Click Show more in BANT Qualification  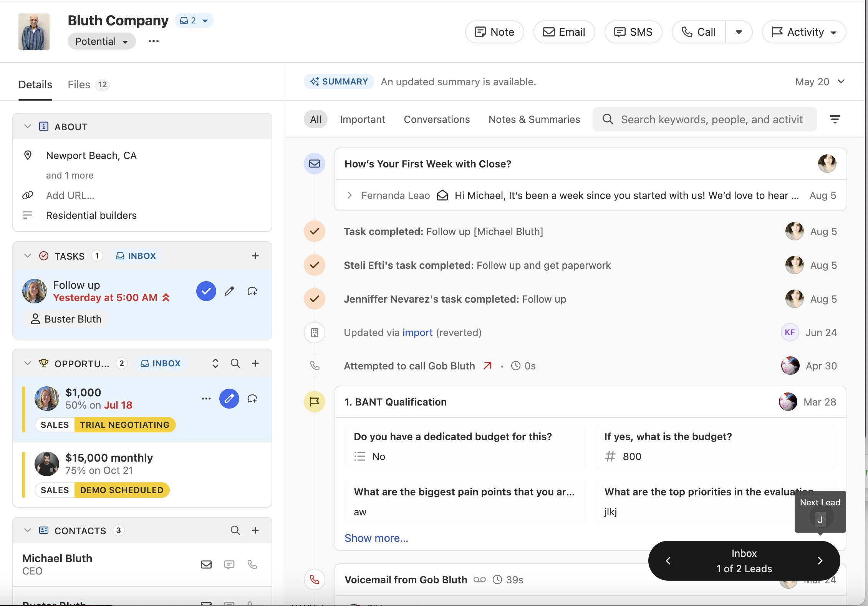pos(376,538)
